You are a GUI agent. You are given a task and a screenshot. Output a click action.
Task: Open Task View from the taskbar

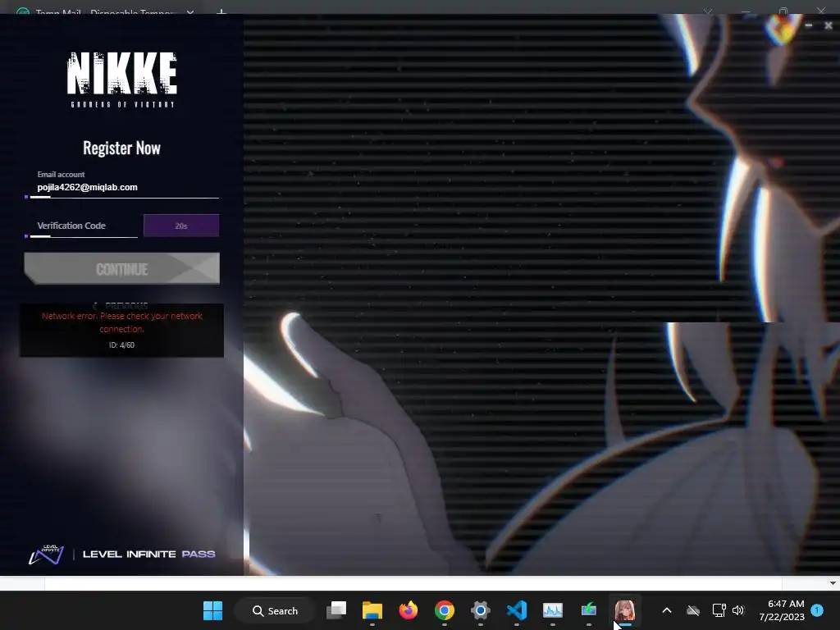(336, 610)
